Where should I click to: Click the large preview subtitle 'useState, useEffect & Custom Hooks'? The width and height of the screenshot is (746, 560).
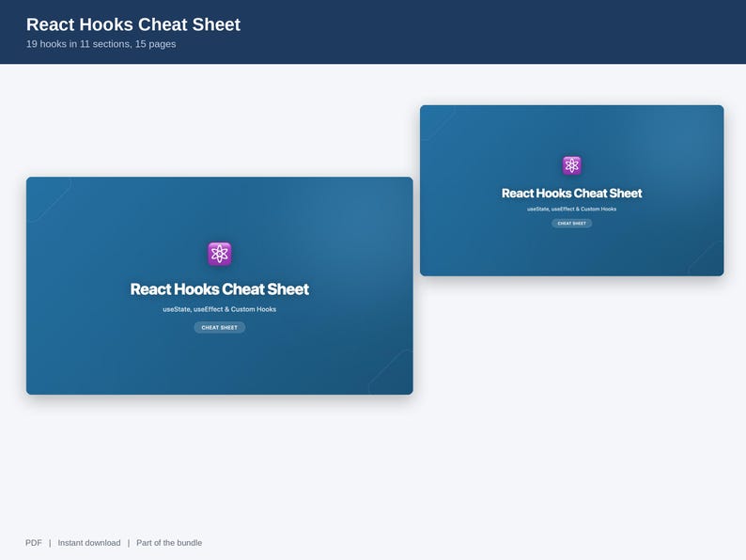pyautogui.click(x=219, y=309)
